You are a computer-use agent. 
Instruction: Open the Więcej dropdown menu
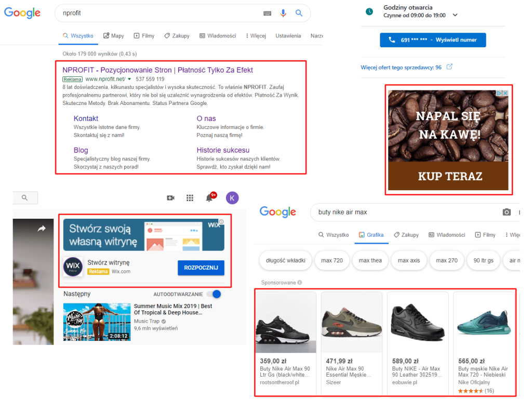(x=256, y=36)
